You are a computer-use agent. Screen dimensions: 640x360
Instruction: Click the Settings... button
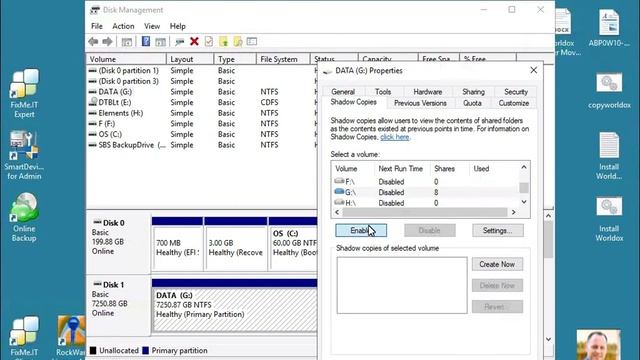pos(498,231)
